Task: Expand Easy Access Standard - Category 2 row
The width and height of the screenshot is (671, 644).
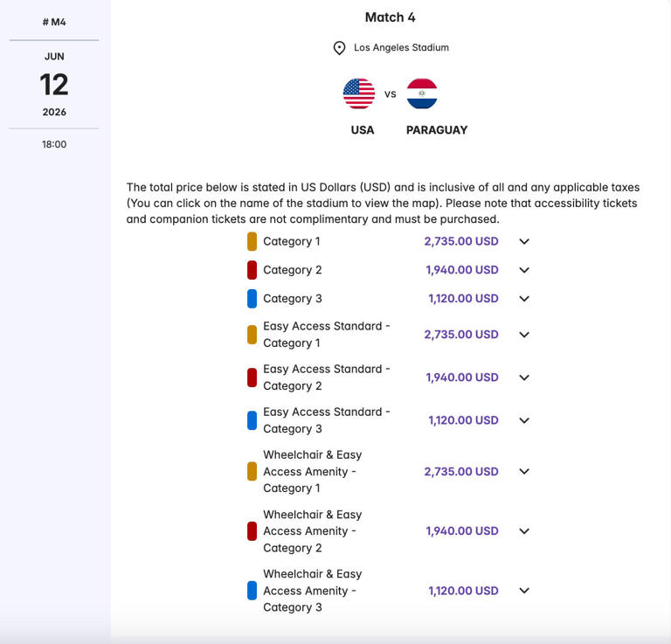Action: (524, 377)
